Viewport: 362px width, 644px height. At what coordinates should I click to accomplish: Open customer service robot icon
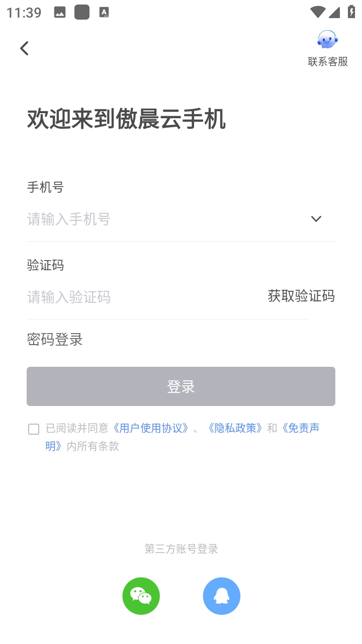coord(327,40)
